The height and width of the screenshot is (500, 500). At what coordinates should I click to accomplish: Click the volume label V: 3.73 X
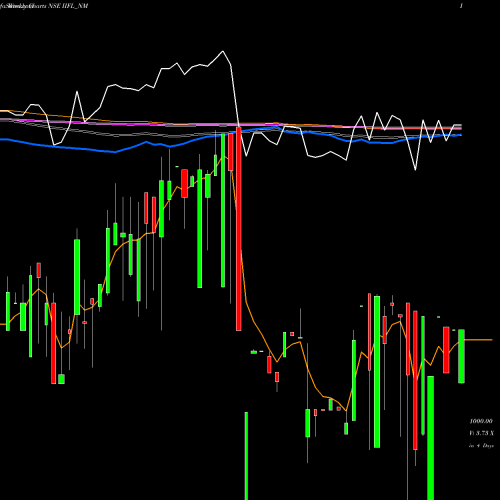click(x=481, y=433)
